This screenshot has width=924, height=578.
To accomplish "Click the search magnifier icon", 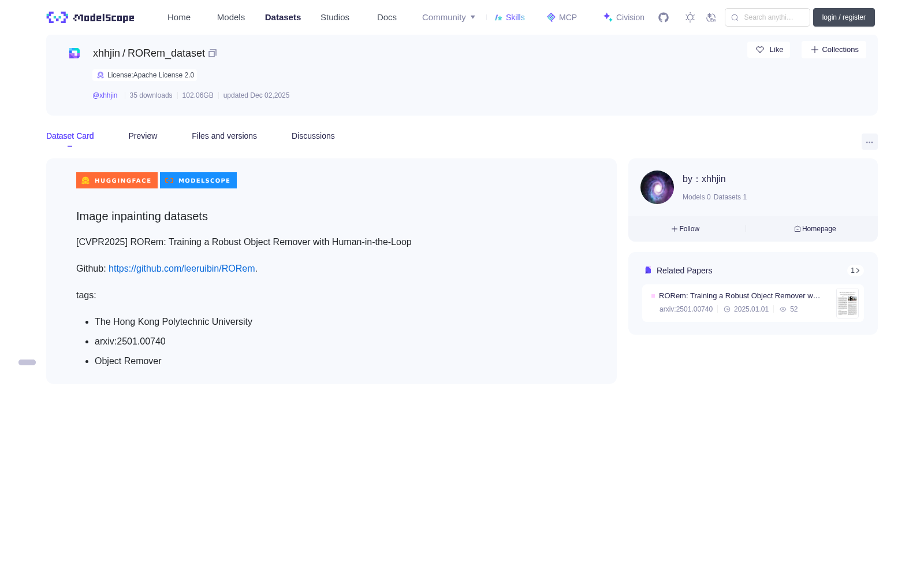I will (735, 17).
